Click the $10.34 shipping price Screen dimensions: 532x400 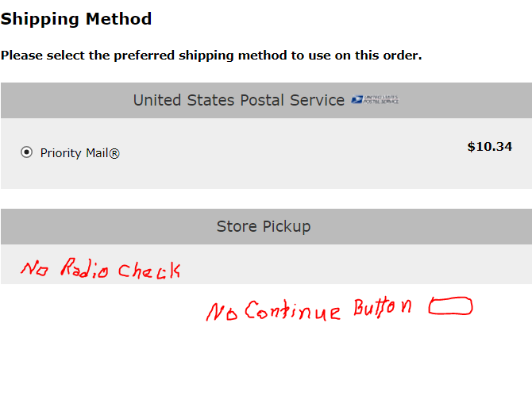coord(490,147)
